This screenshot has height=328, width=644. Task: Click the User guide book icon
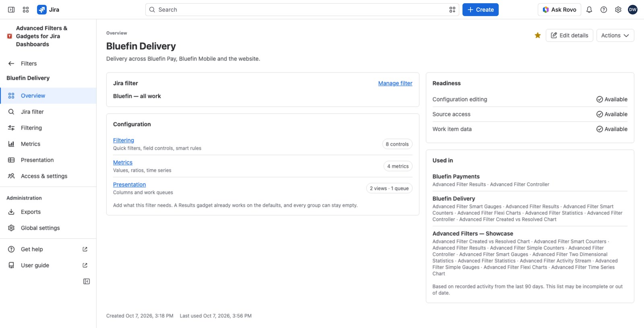[11, 265]
